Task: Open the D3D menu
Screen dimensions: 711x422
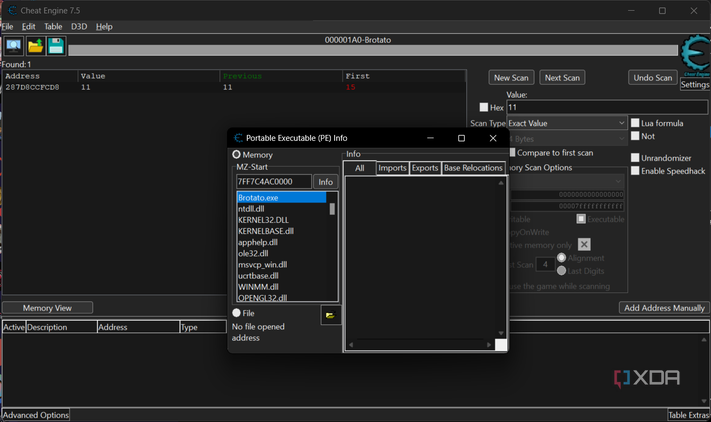Action: (x=79, y=26)
